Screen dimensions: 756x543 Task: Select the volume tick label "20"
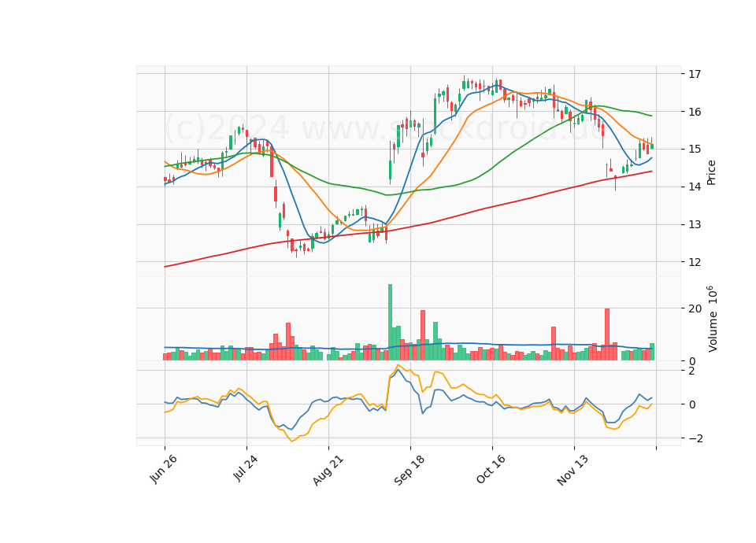tap(695, 308)
